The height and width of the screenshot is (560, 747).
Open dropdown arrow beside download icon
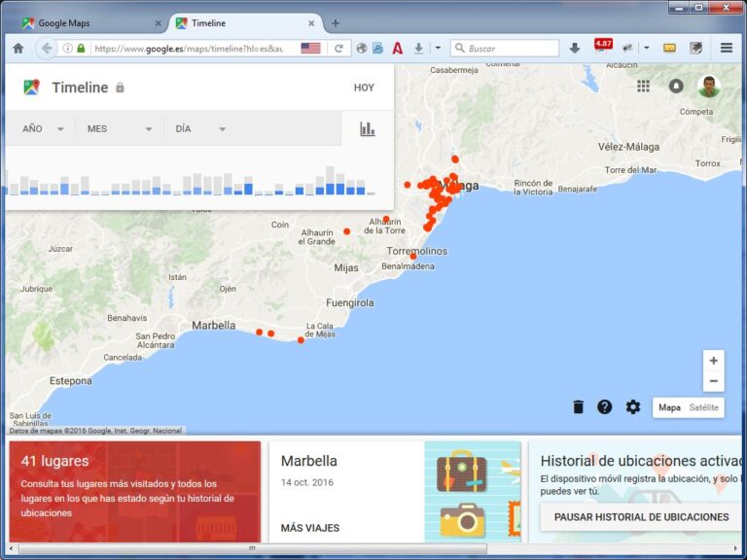tap(438, 48)
